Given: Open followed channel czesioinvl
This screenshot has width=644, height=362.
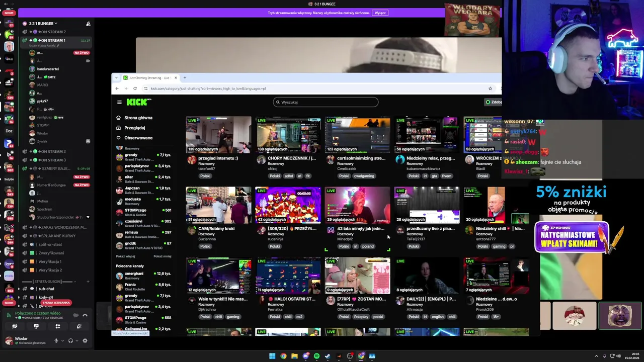Looking at the screenshot, I should 143,223.
